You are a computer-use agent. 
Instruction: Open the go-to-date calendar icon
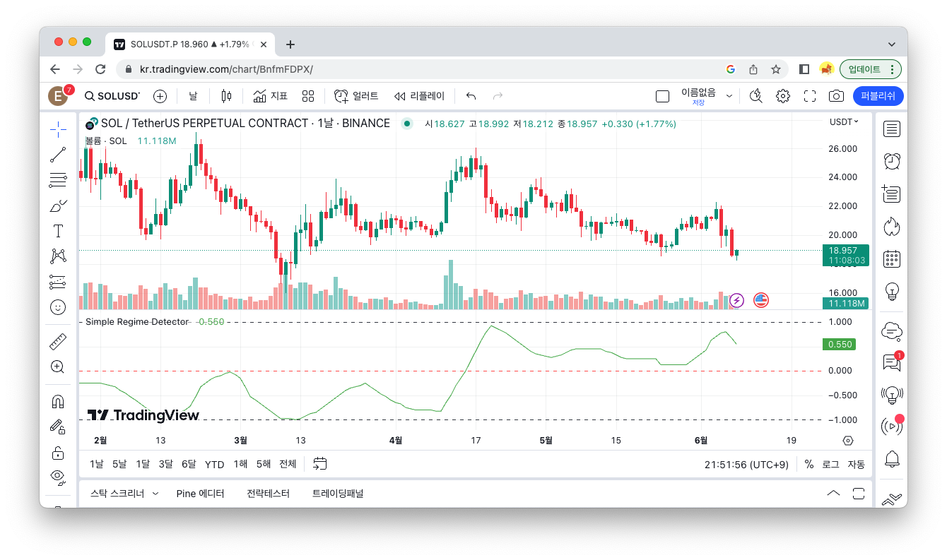[320, 464]
